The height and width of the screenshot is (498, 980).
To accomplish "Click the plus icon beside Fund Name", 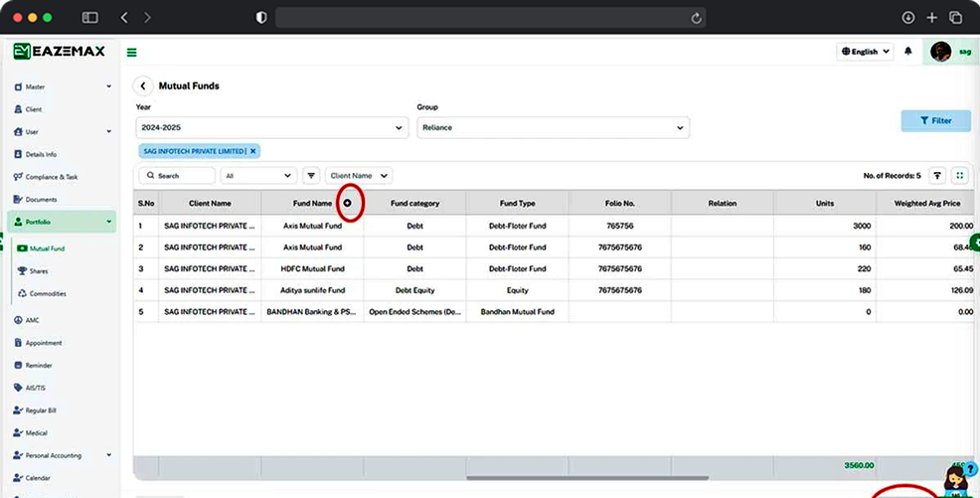I will tap(348, 203).
